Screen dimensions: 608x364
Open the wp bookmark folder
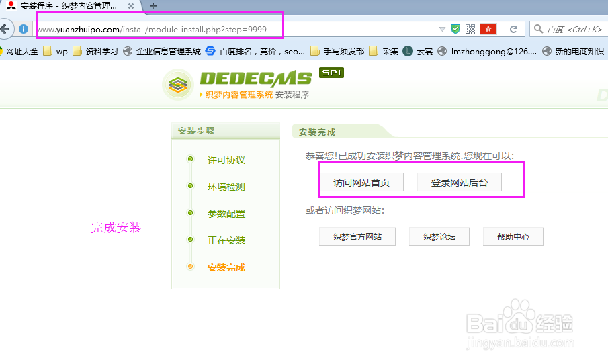[56, 52]
